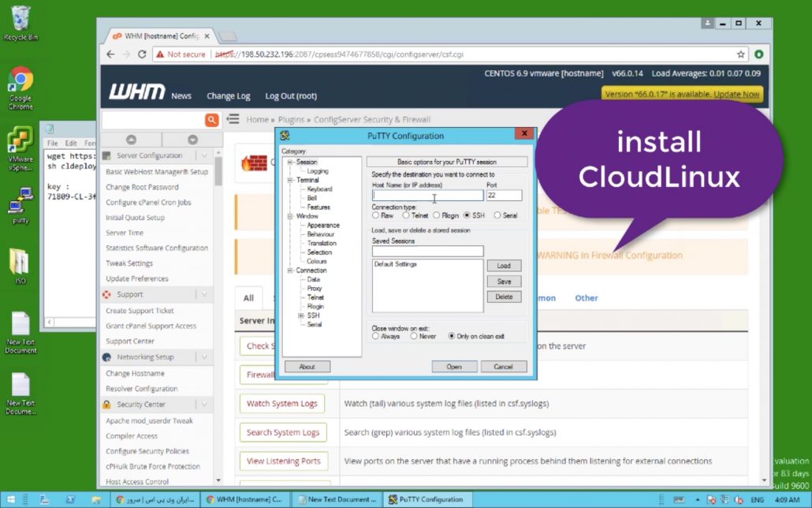Choose the Raw connection type radio button

pos(376,215)
